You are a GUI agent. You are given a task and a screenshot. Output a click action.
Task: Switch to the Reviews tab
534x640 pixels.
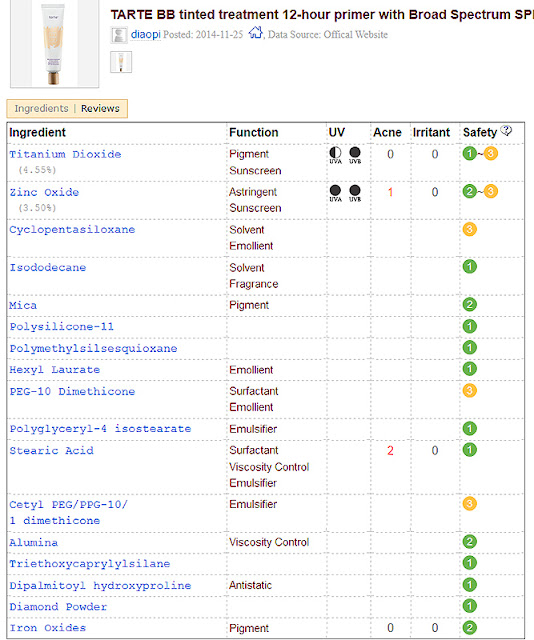[x=100, y=109]
